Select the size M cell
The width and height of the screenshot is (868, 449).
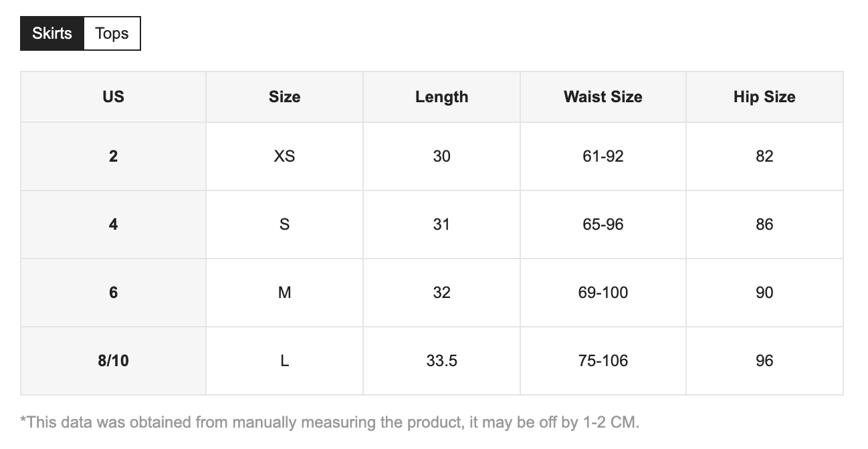tap(284, 293)
